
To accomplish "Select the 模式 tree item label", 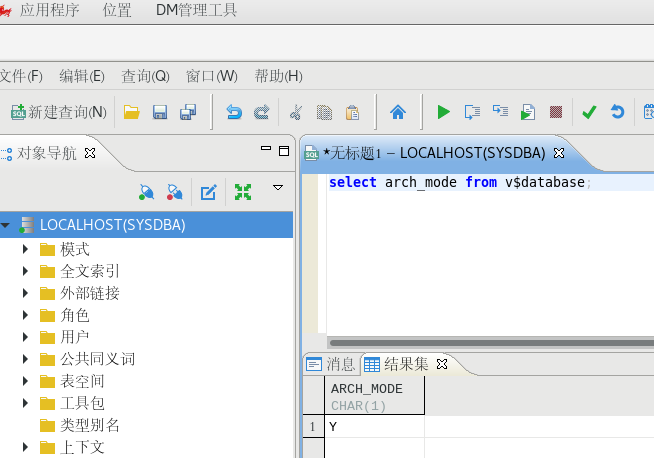I will click(x=75, y=249).
